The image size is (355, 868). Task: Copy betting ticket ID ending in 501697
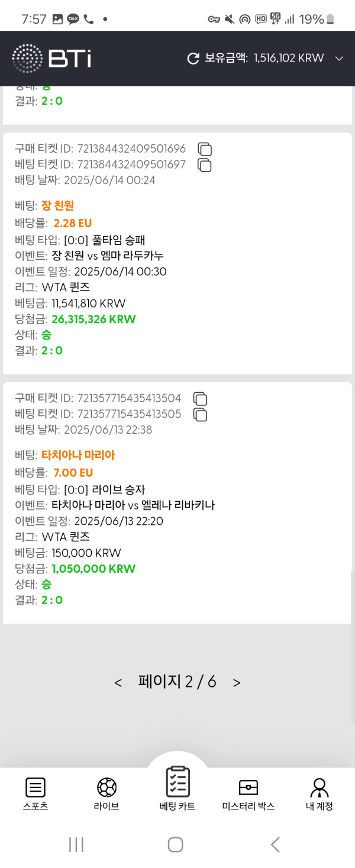click(204, 165)
